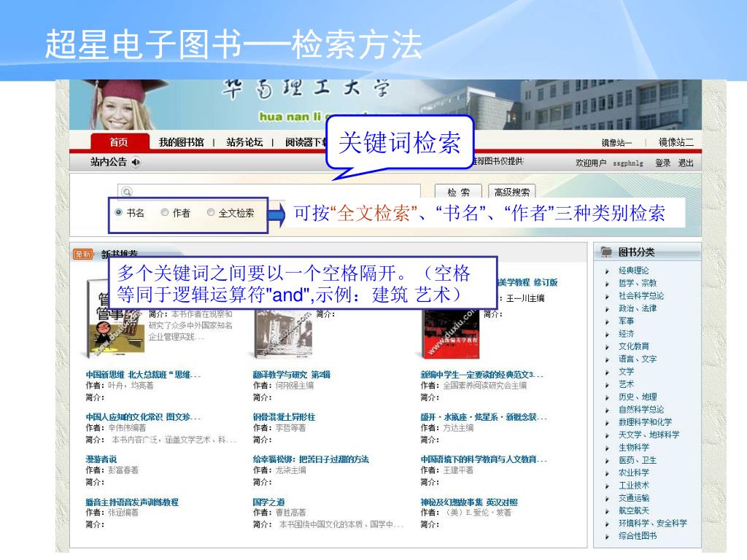Focus the keyword search input field
The image size is (747, 560).
269,192
